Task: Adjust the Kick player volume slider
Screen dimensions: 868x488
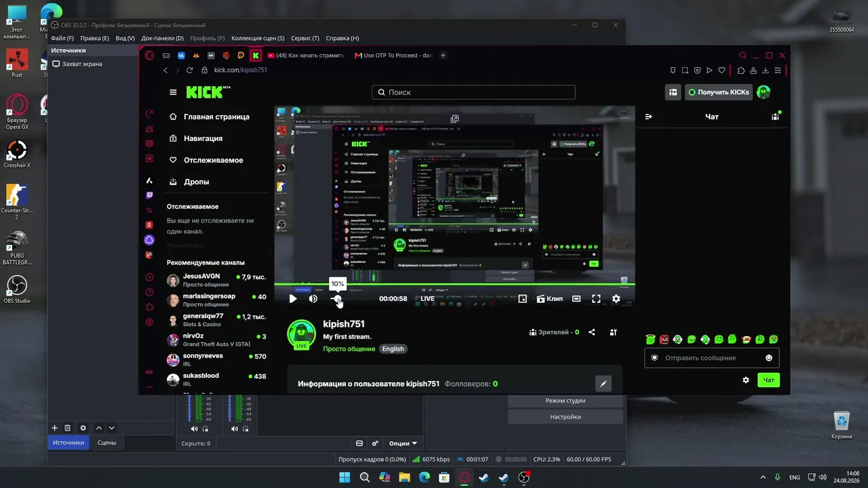Action: [337, 298]
